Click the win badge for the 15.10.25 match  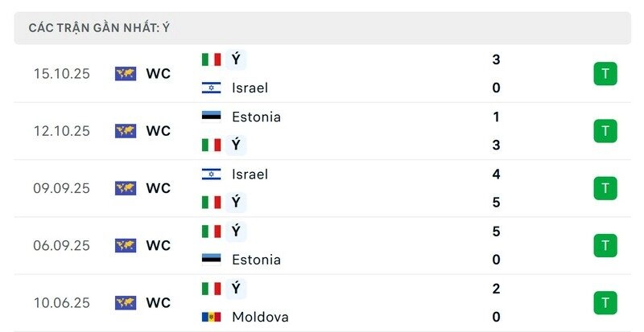click(605, 74)
